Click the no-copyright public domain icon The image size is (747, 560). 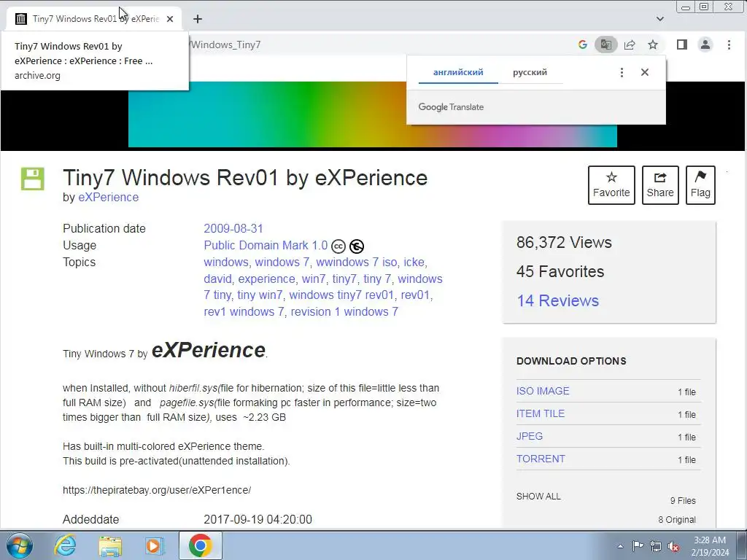356,246
